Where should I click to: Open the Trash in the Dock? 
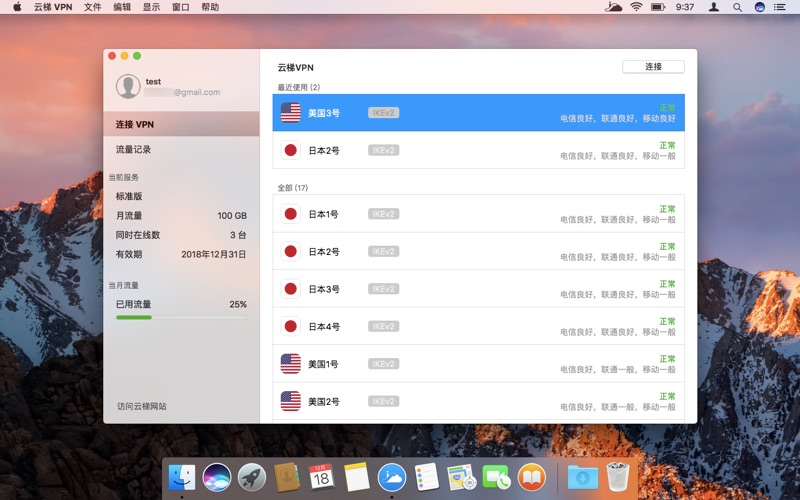(618, 477)
